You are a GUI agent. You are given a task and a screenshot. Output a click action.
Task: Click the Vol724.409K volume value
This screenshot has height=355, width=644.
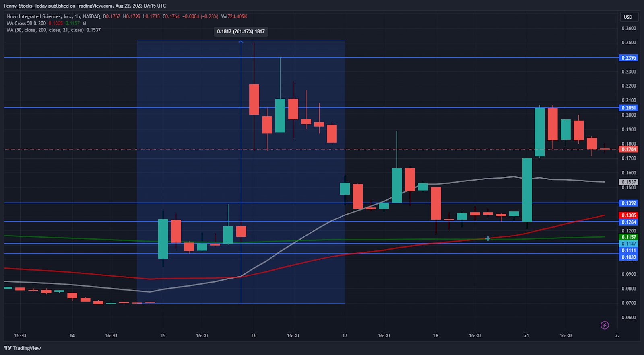tap(234, 16)
